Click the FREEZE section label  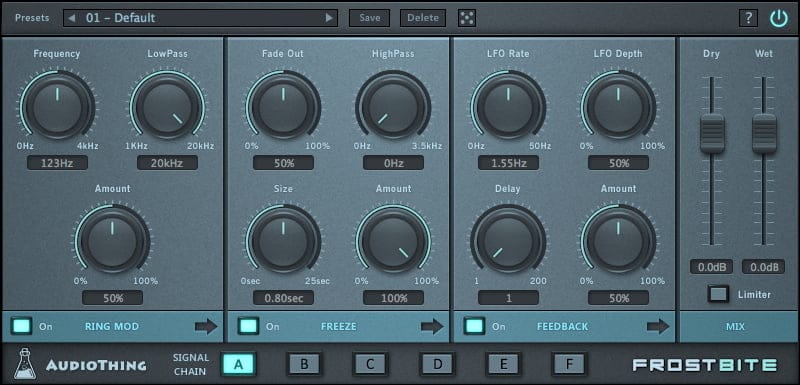pyautogui.click(x=338, y=326)
